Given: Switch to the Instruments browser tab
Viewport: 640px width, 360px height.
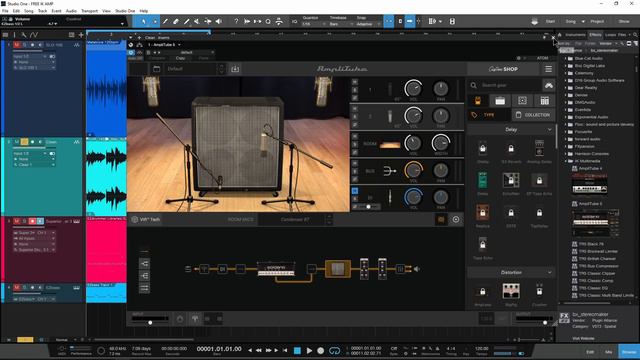Looking at the screenshot, I should [575, 35].
